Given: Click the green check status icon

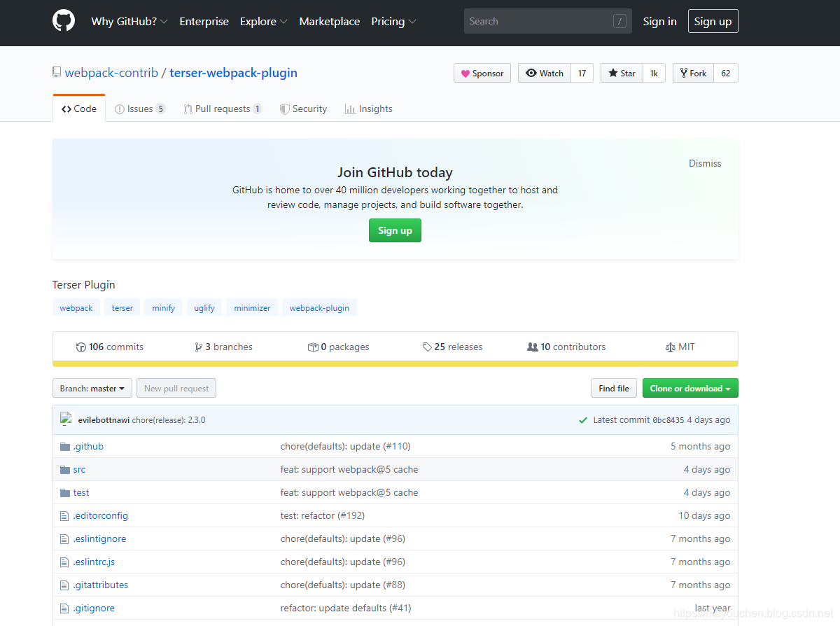Looking at the screenshot, I should click(x=583, y=420).
